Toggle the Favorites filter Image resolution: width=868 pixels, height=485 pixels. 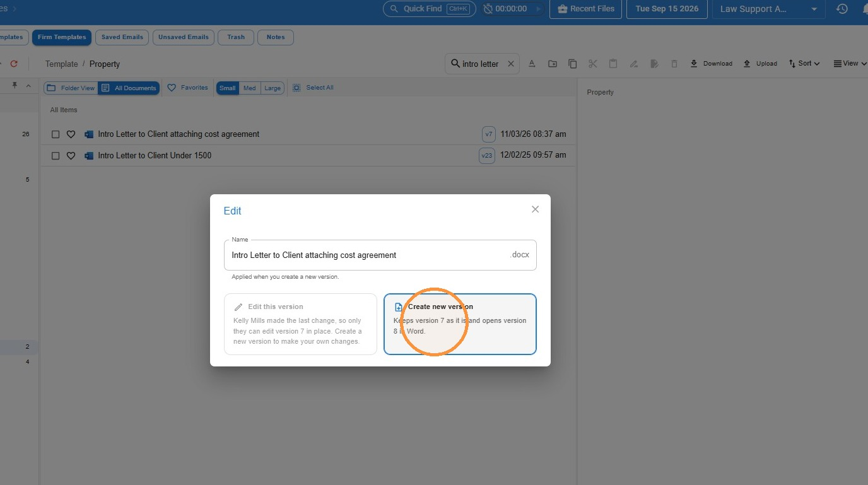pos(187,88)
